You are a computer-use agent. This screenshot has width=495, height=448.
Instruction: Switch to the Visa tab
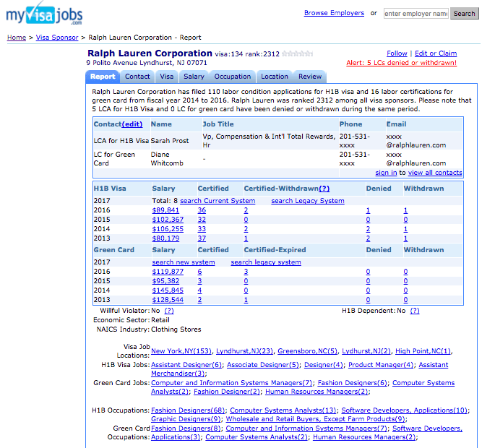(x=167, y=77)
